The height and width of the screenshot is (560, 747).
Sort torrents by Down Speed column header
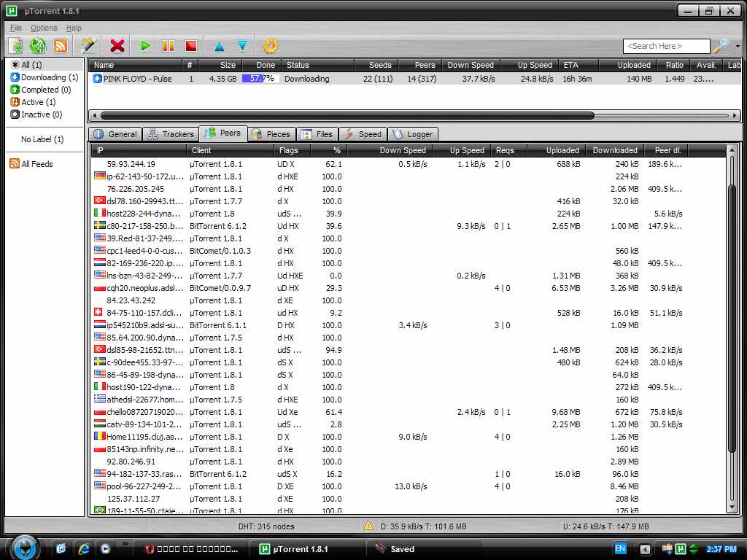pyautogui.click(x=471, y=65)
